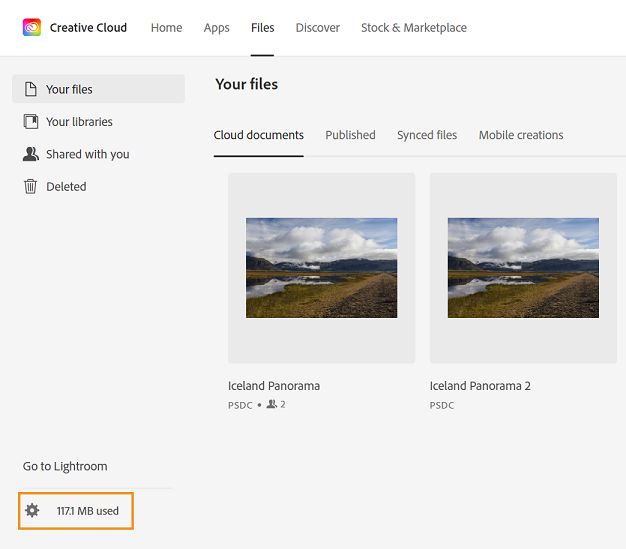Open the Home menu item
Screen dimensions: 626x549
pos(166,28)
